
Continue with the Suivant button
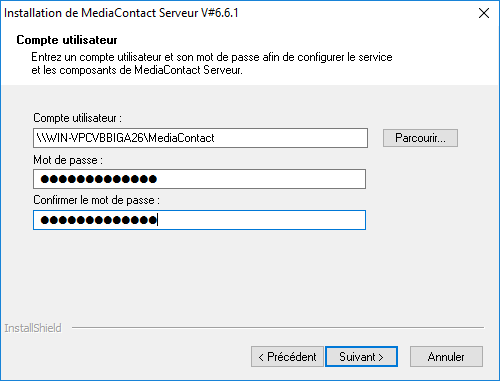[361, 357]
